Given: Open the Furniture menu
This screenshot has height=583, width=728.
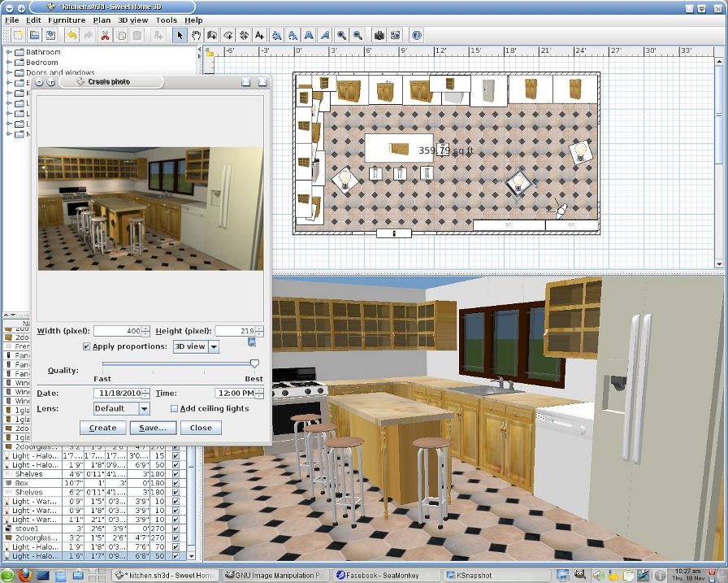Looking at the screenshot, I should coord(66,20).
